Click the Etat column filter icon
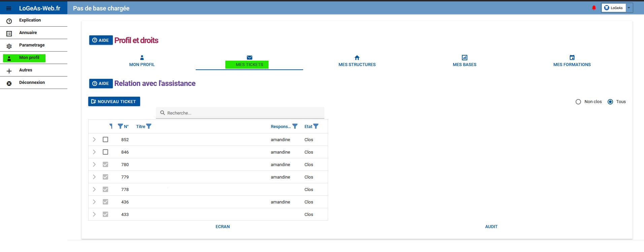 point(316,126)
